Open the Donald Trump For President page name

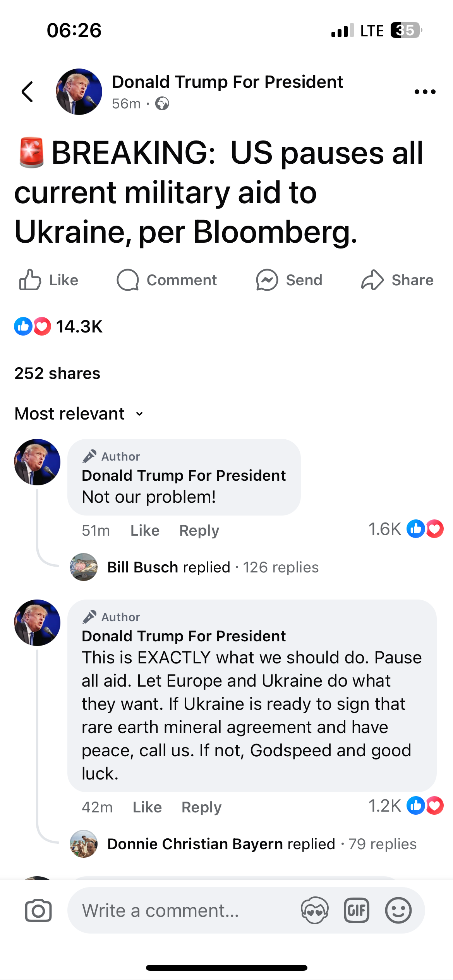click(x=227, y=82)
